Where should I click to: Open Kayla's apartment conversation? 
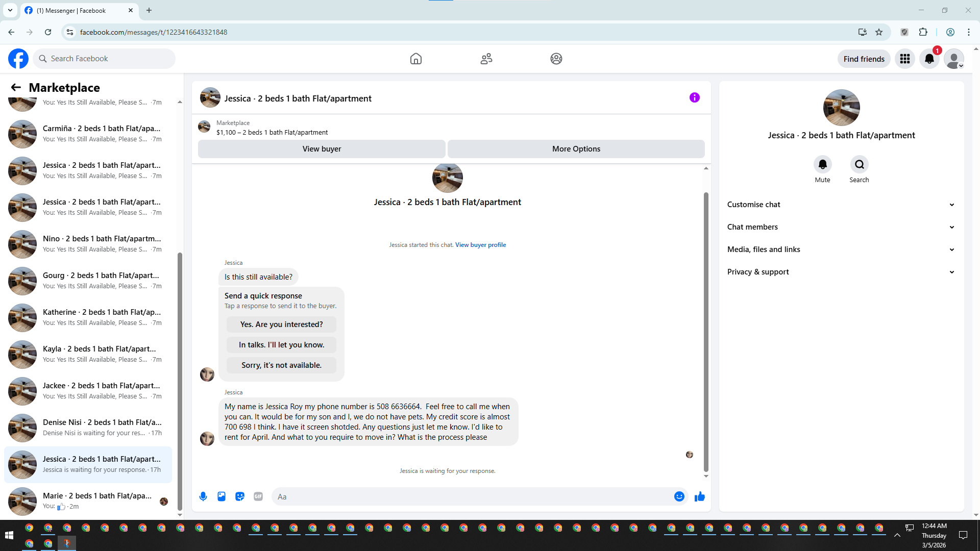click(88, 354)
